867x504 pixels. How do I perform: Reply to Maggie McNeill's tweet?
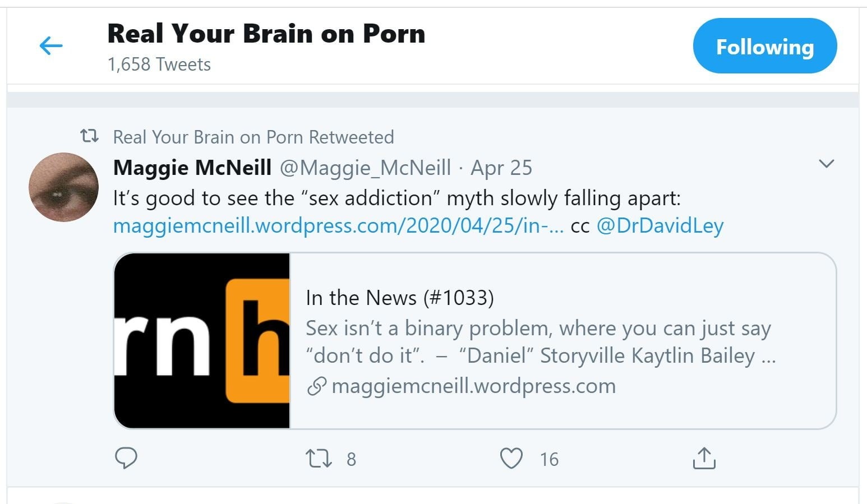pos(126,458)
